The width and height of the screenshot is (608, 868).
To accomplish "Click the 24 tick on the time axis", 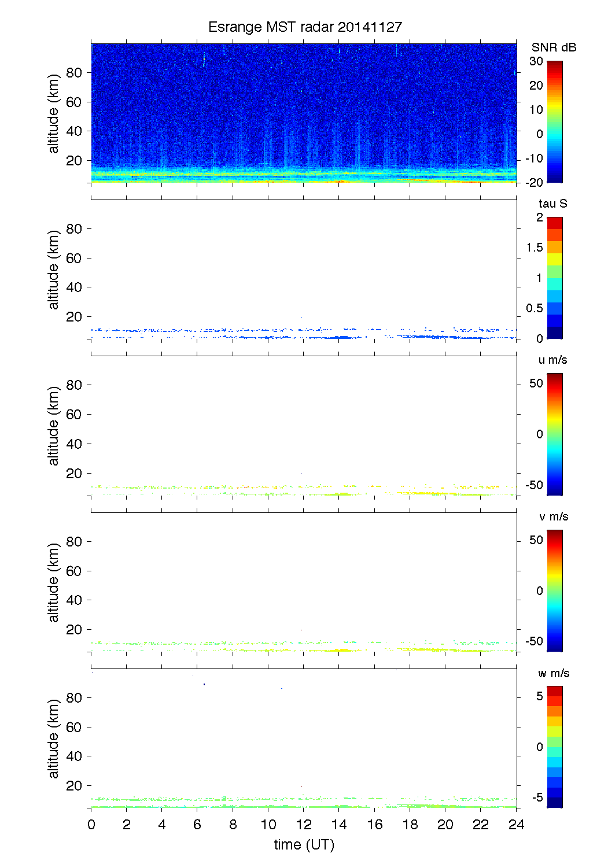I will coord(516,825).
